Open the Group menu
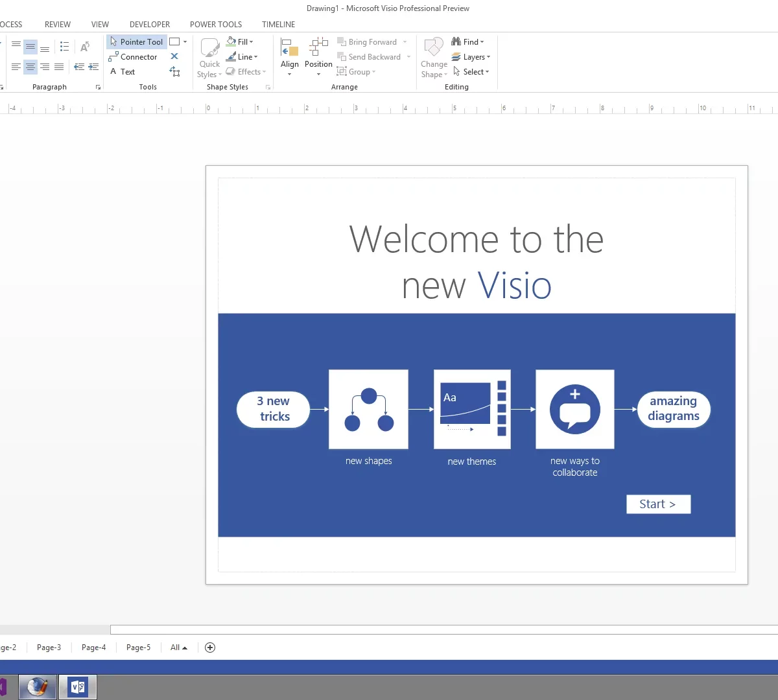This screenshot has height=700, width=778. pyautogui.click(x=356, y=72)
